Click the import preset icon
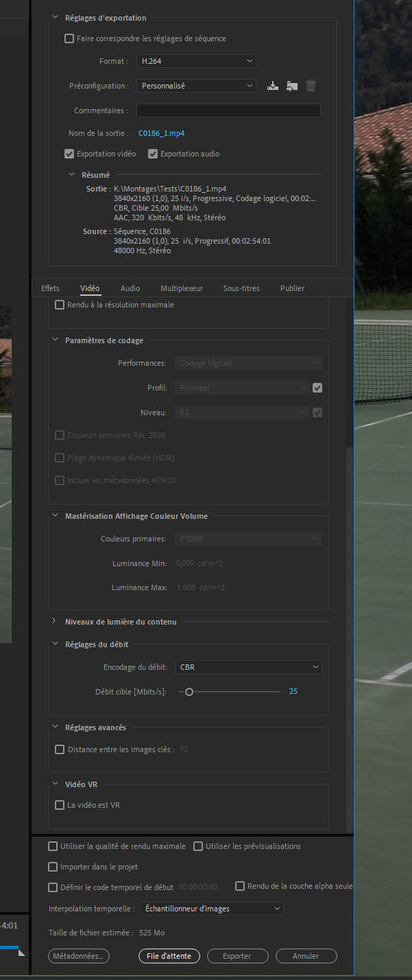The height and width of the screenshot is (980, 412). point(292,86)
